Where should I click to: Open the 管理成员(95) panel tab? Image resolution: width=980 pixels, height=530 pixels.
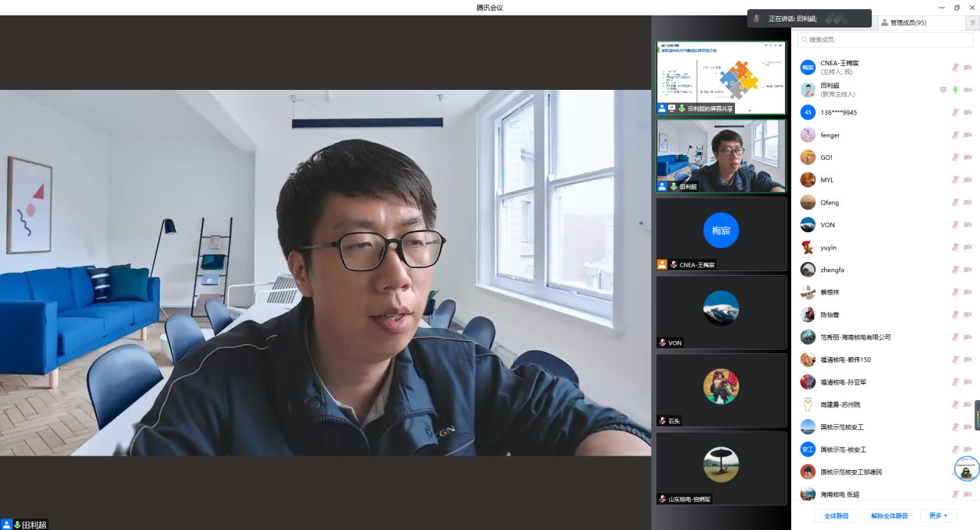click(903, 23)
